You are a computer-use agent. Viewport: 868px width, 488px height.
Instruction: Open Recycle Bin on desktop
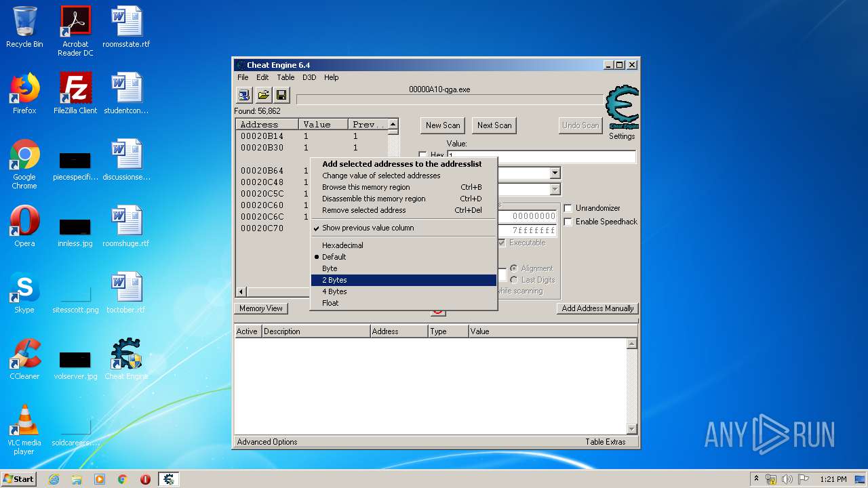24,27
